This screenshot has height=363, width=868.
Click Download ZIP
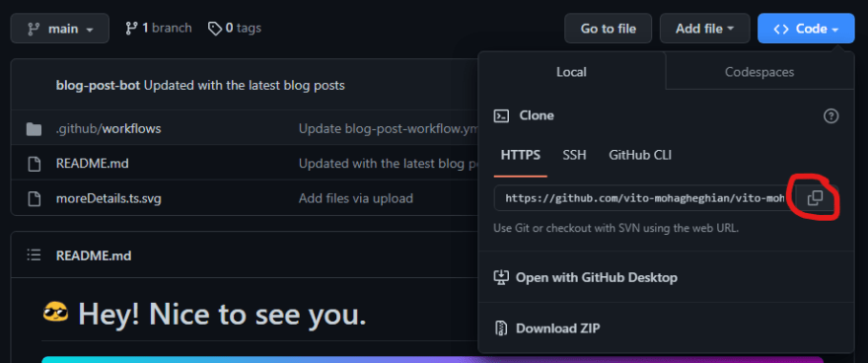tap(557, 328)
